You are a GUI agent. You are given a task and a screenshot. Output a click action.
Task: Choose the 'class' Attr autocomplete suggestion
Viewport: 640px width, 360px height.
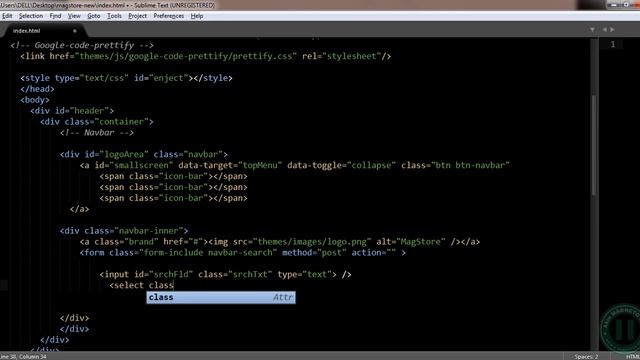click(x=221, y=297)
